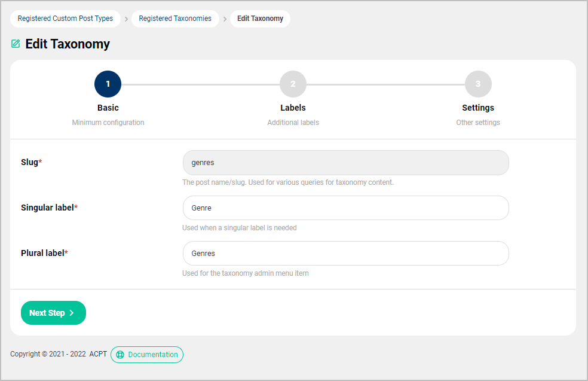Screen dimensions: 588x381
Task: Click the chevron separator after Registered Custom Post Types
Action: (x=125, y=19)
